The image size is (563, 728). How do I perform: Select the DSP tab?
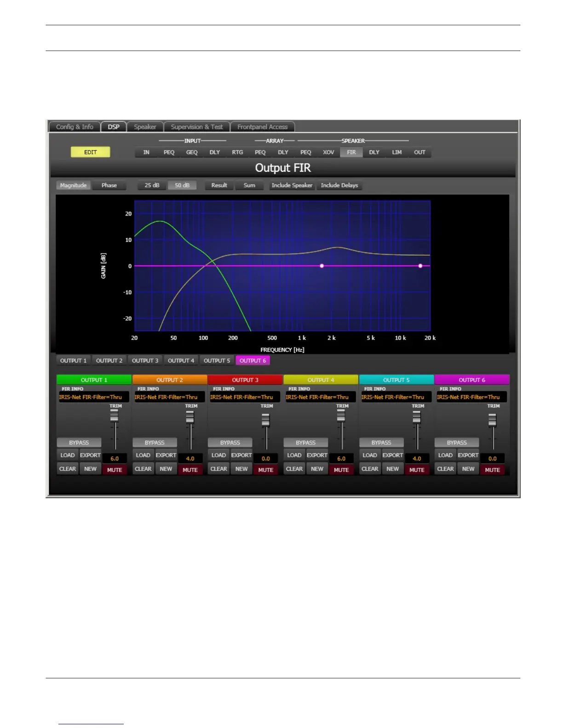(114, 127)
